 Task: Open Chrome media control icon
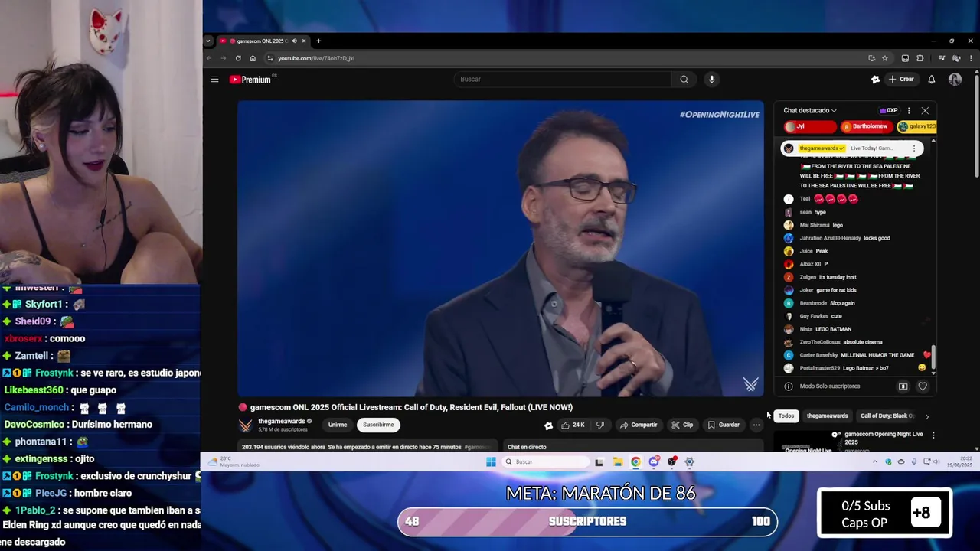(x=942, y=58)
